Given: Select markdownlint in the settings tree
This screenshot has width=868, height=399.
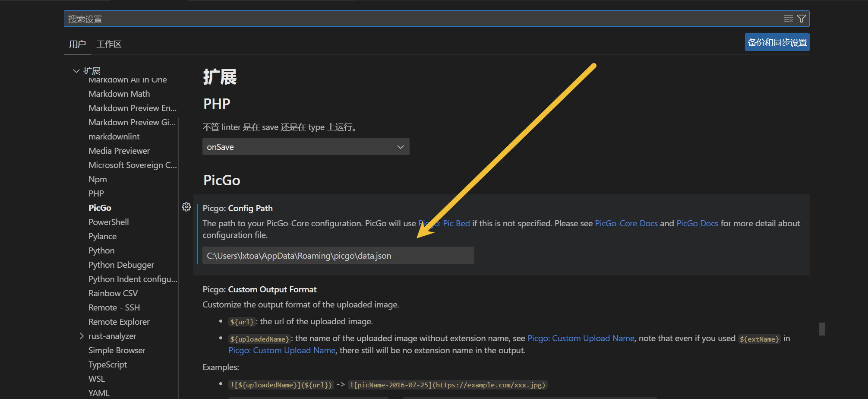Looking at the screenshot, I should point(114,136).
